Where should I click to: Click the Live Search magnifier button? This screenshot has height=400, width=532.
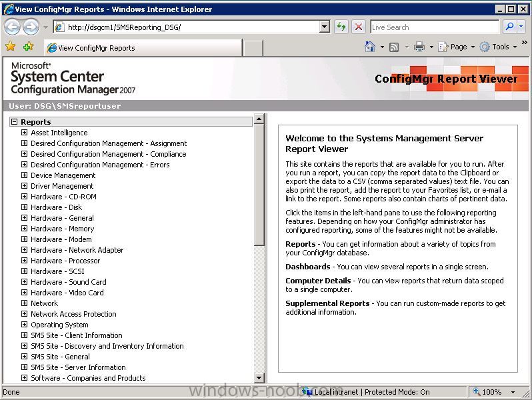pos(509,27)
